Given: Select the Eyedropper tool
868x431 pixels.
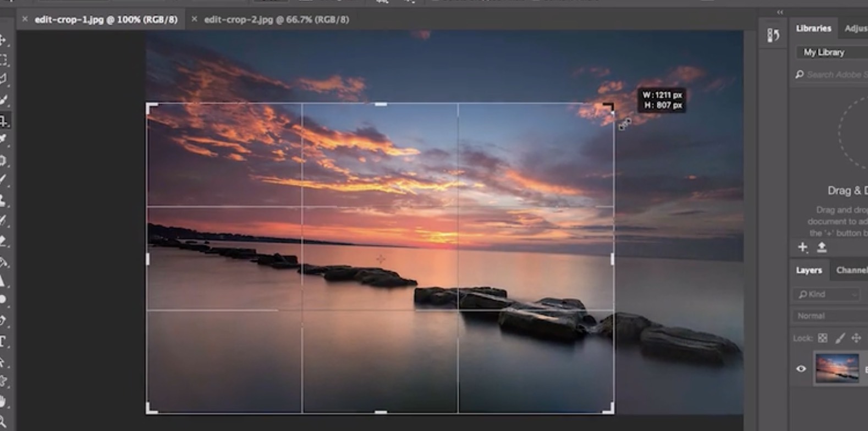Looking at the screenshot, I should (x=3, y=140).
